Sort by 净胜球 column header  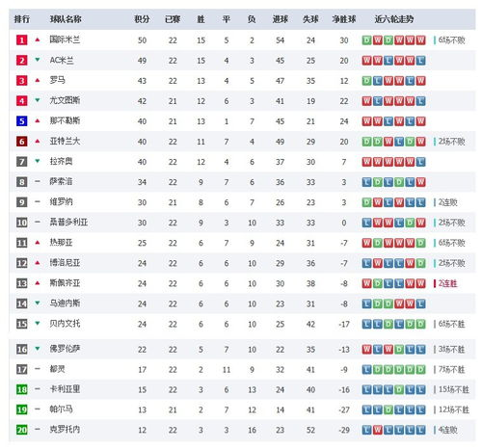(344, 19)
